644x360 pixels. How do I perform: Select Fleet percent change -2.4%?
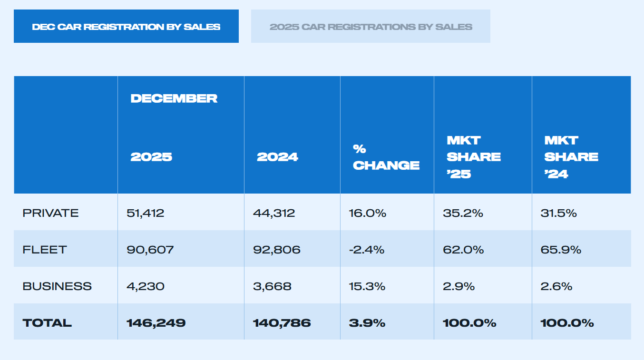point(366,249)
